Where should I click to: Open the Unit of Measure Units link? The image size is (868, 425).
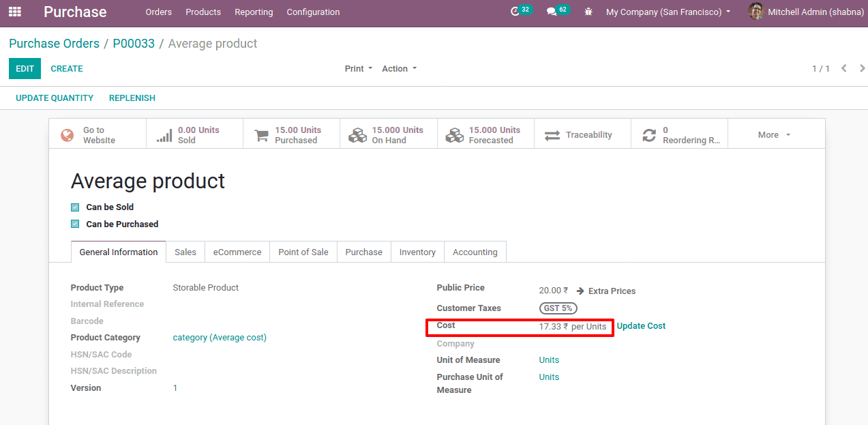pos(549,360)
